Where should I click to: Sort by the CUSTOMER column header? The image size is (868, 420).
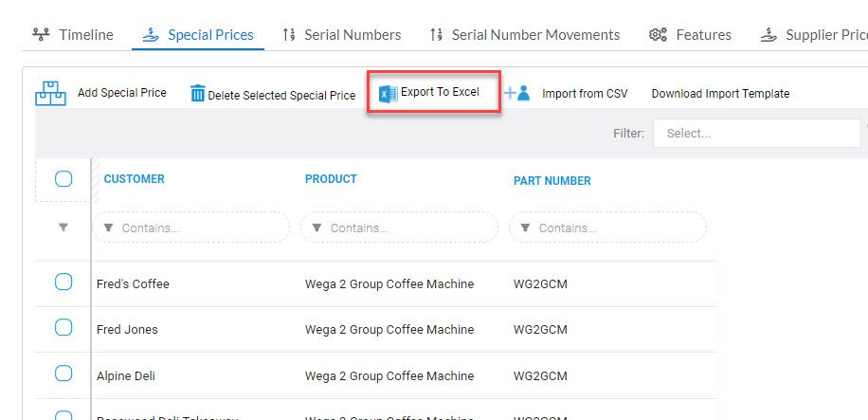tap(134, 179)
